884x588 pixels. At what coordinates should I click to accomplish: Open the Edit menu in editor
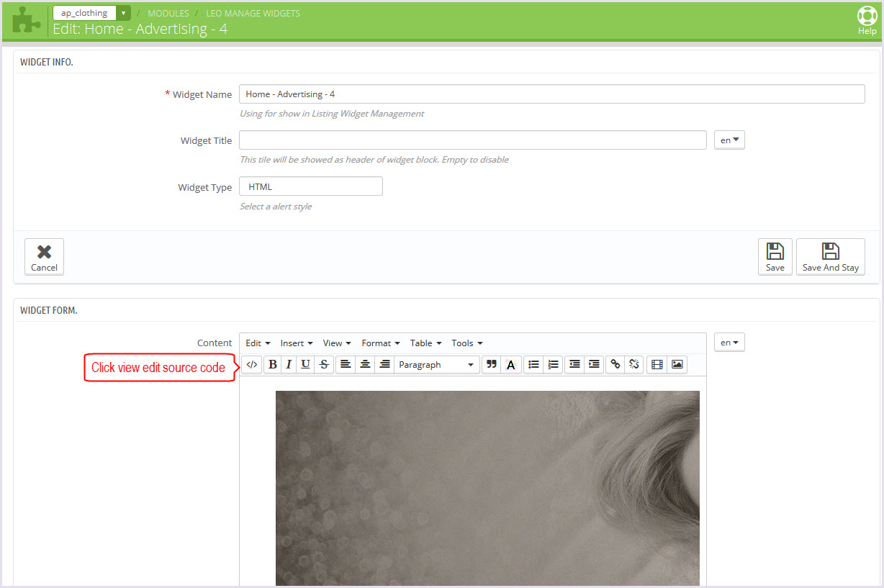258,343
